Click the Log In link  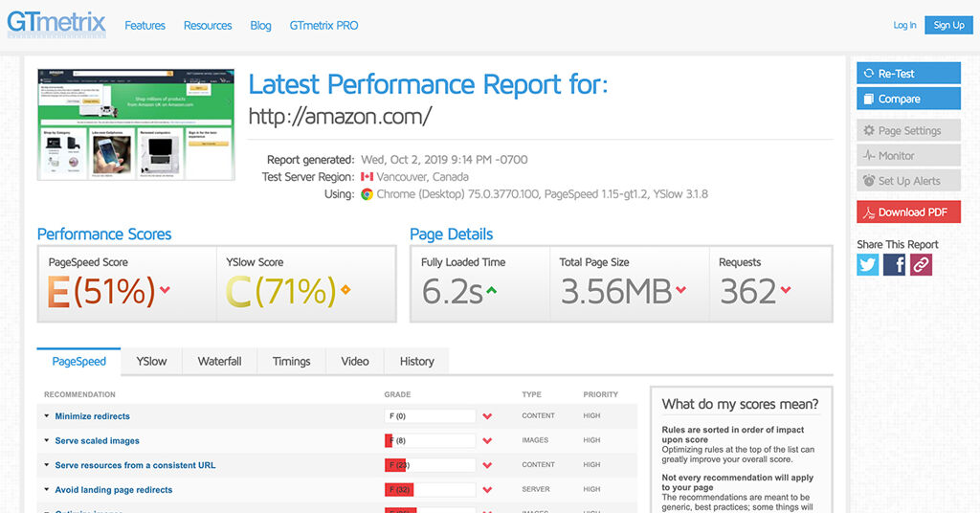(x=904, y=25)
